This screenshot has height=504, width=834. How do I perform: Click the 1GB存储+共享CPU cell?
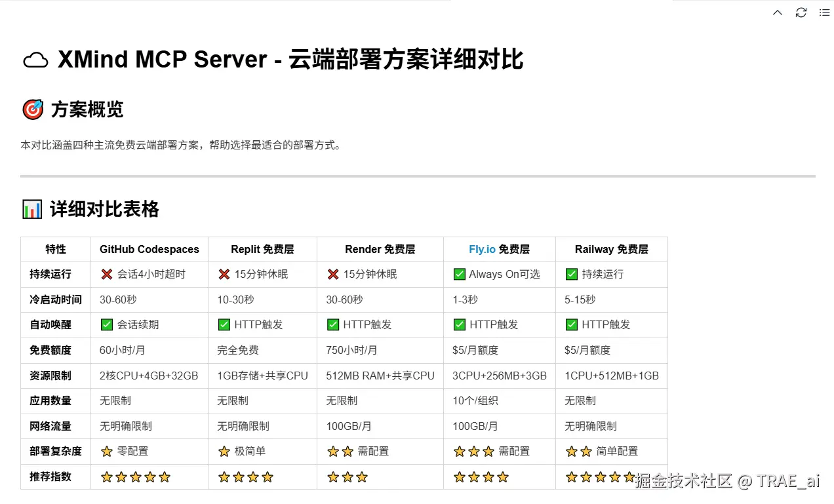click(x=262, y=376)
